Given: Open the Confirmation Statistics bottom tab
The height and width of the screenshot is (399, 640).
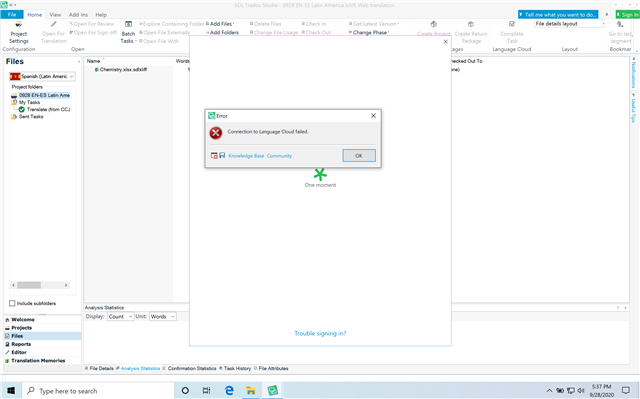Looking at the screenshot, I should (189, 368).
